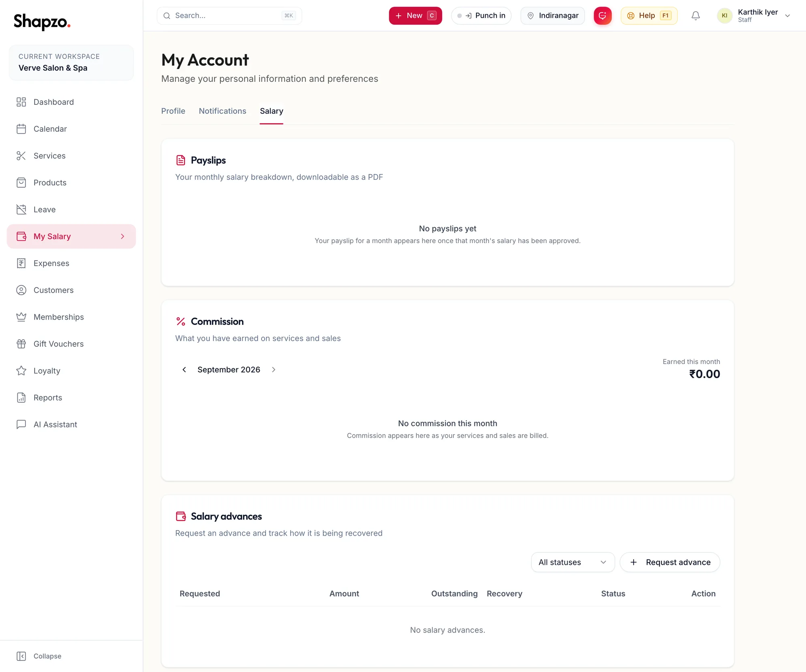806x672 pixels.
Task: Select the Salary tab
Action: [x=272, y=111]
